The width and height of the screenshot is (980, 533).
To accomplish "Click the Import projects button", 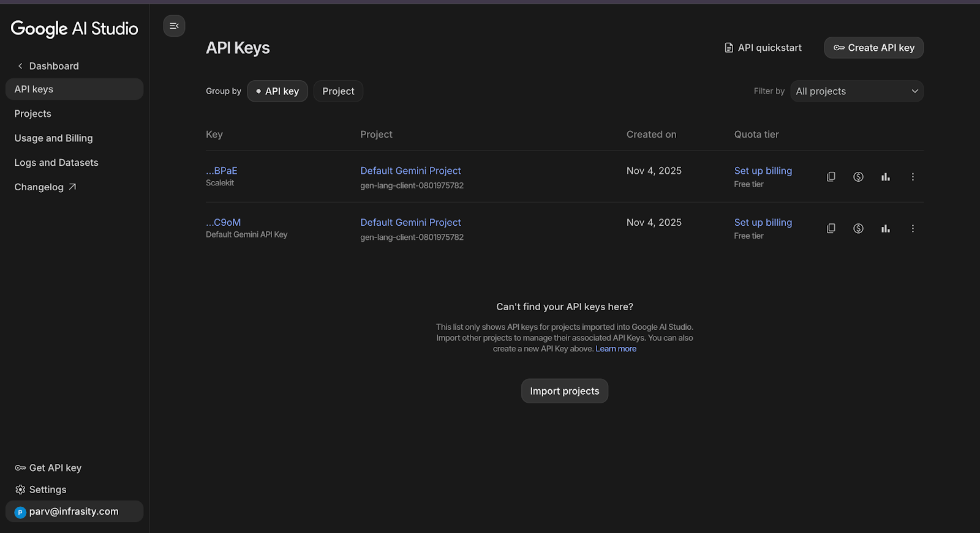I will tap(564, 391).
